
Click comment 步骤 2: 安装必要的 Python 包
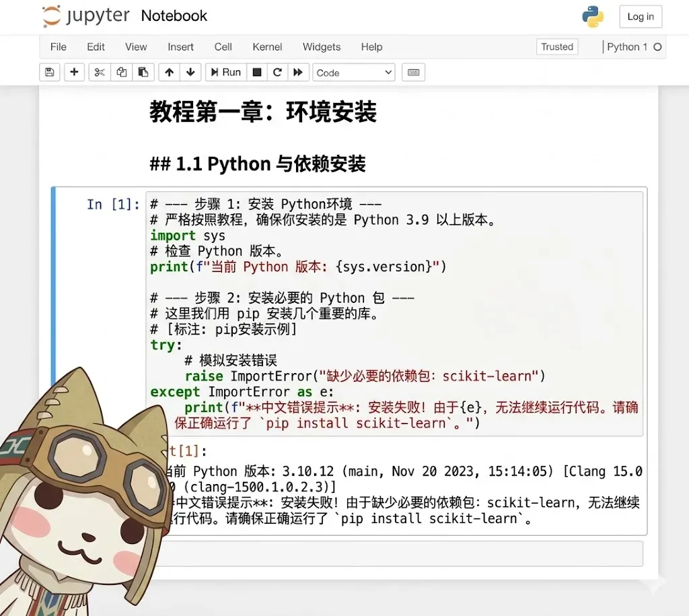[x=282, y=298]
